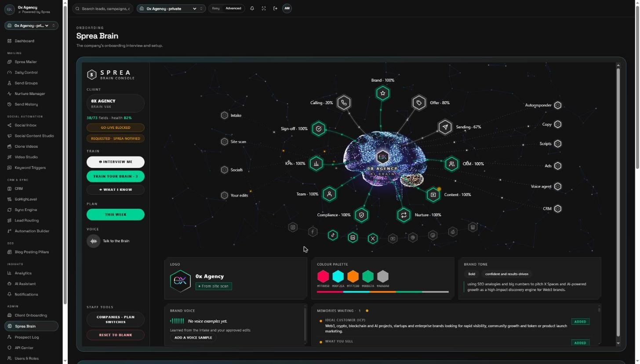Screen dimensions: 640x364
Task: Open the CRM 100% people node
Action: point(451,164)
